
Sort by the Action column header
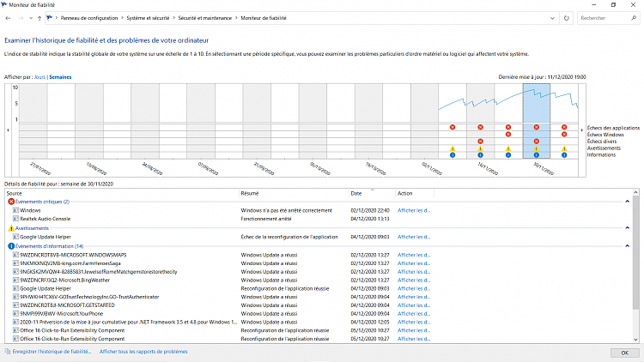tap(415, 193)
